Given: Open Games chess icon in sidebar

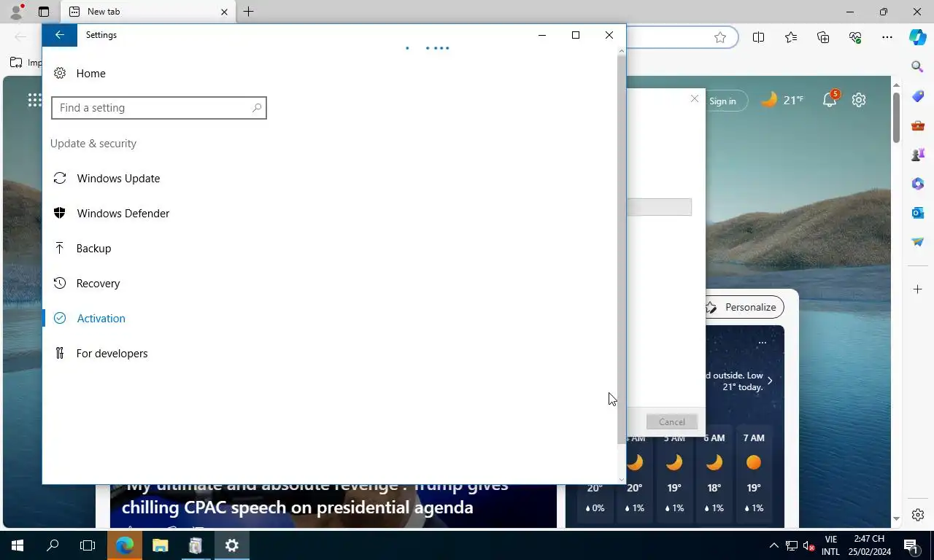Looking at the screenshot, I should coord(918,155).
